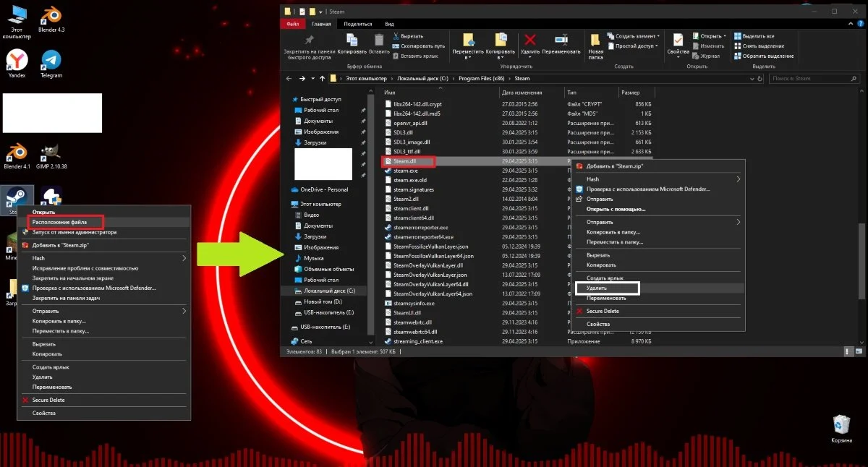The height and width of the screenshot is (467, 868).
Task: Go back with the Explorer back arrow
Action: click(289, 78)
